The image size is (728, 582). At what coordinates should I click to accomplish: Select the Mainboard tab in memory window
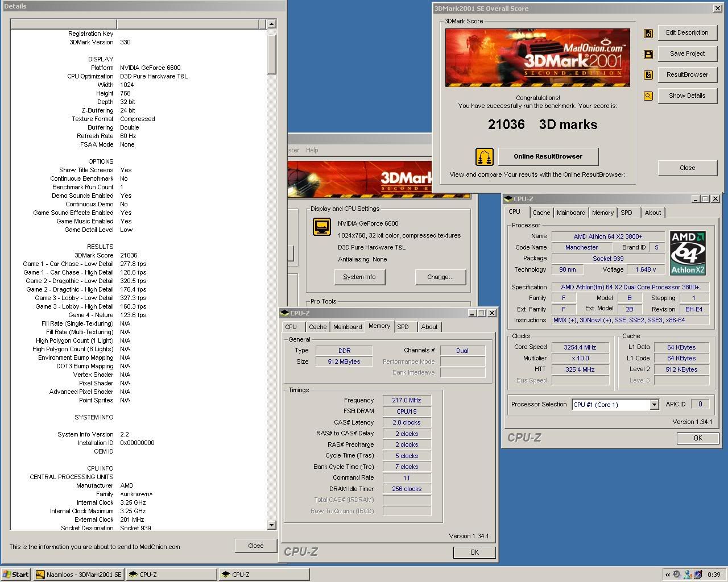point(348,327)
